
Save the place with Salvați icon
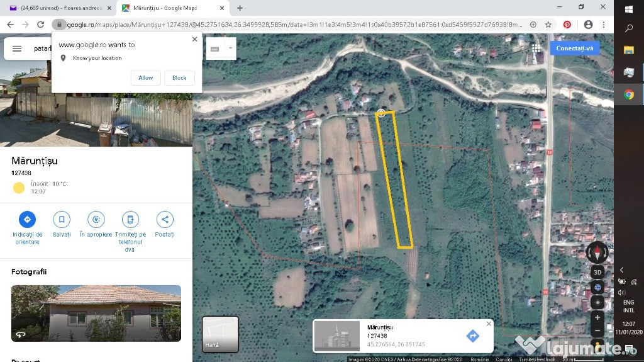coord(62,220)
